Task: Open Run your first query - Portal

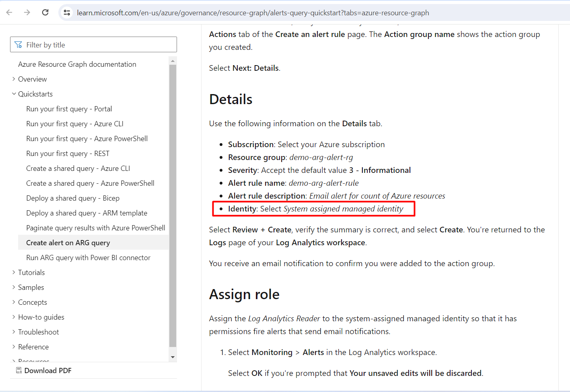Action: point(69,109)
